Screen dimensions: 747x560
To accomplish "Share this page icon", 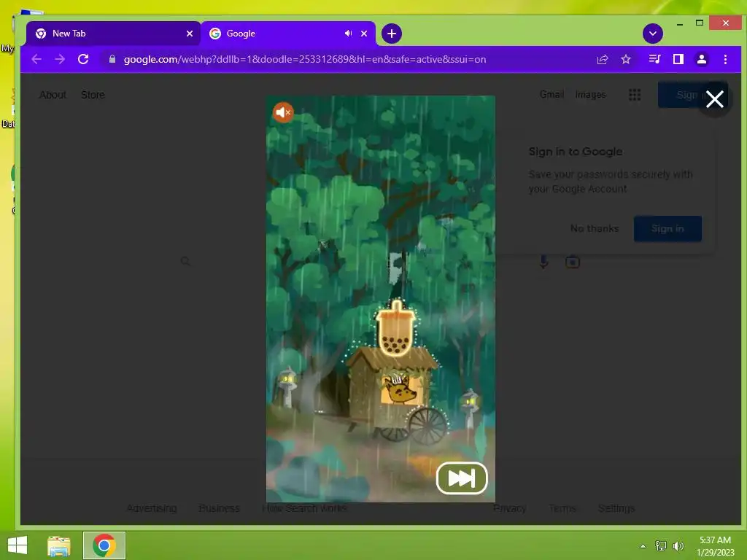I will click(603, 59).
